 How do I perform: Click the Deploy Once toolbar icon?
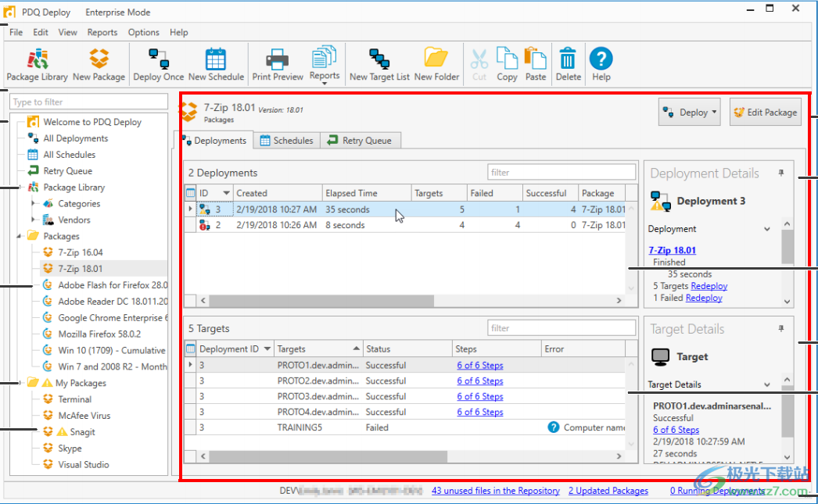[x=158, y=65]
